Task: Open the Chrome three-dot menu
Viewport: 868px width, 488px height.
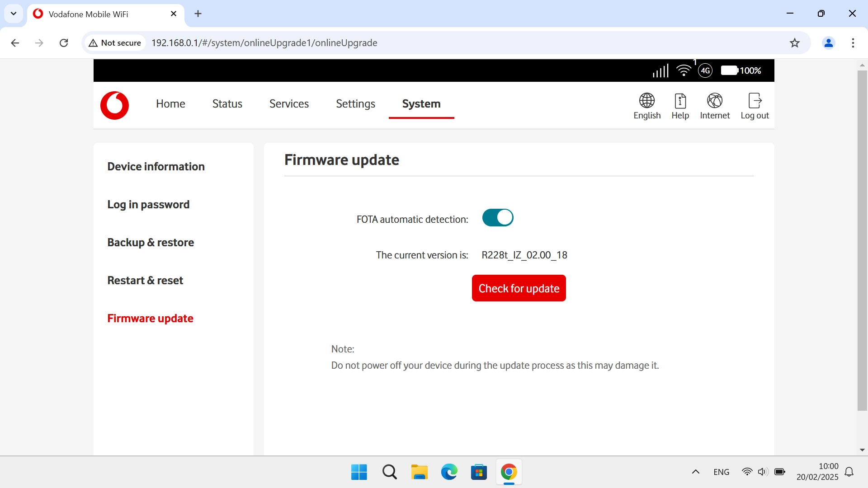Action: [x=853, y=43]
